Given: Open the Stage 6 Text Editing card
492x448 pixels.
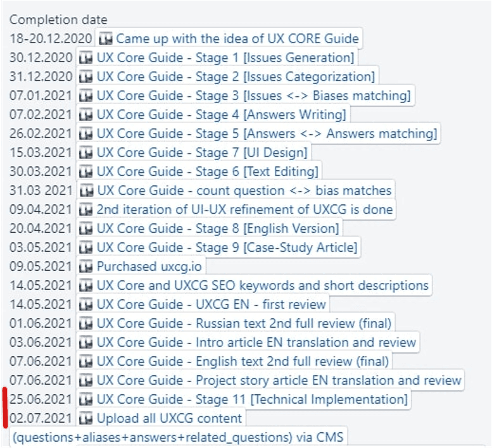Looking at the screenshot, I should coord(207,172).
